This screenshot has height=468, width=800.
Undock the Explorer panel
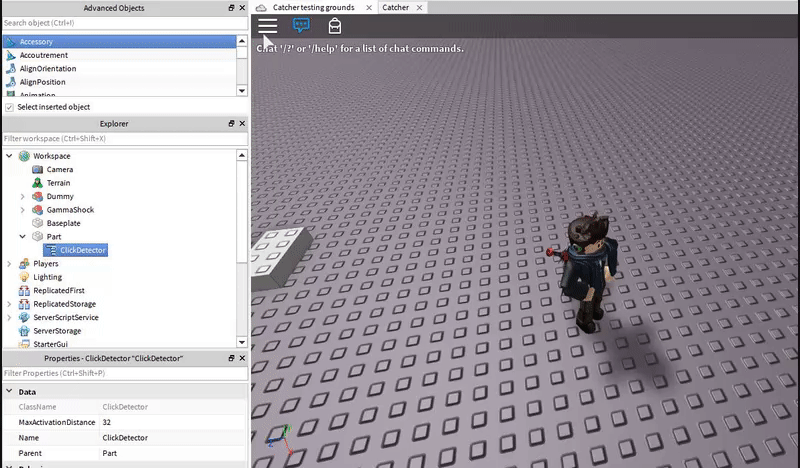click(231, 124)
